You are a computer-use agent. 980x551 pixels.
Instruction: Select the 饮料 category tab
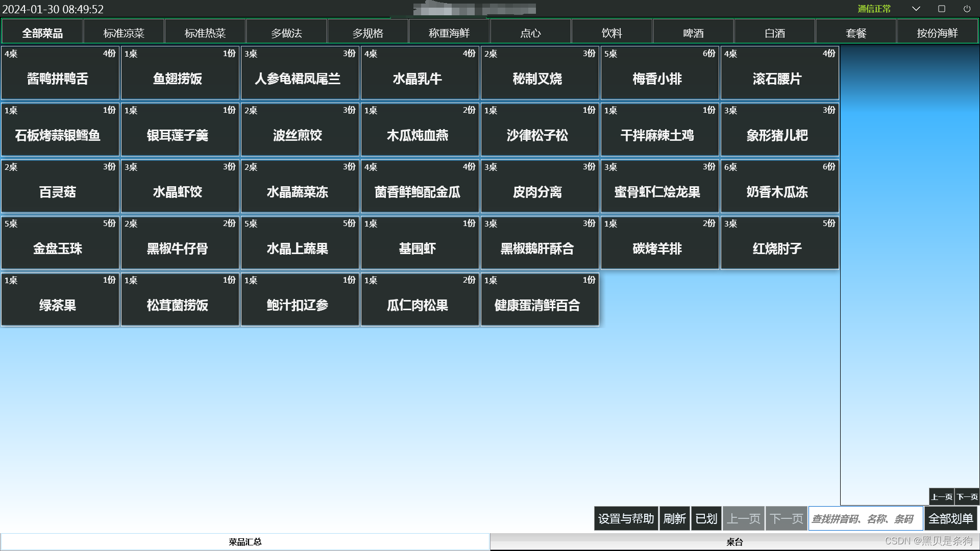(x=611, y=32)
